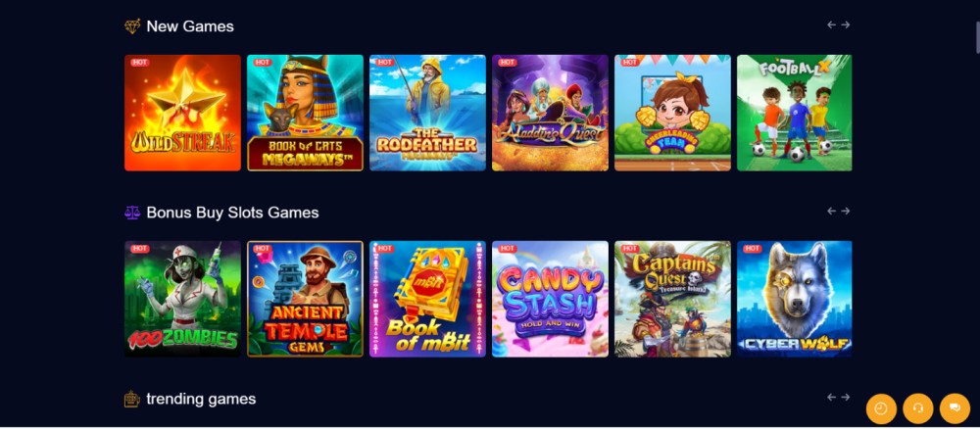Open Candy Stash Hold and Win
The height and width of the screenshot is (429, 980).
[x=550, y=299]
